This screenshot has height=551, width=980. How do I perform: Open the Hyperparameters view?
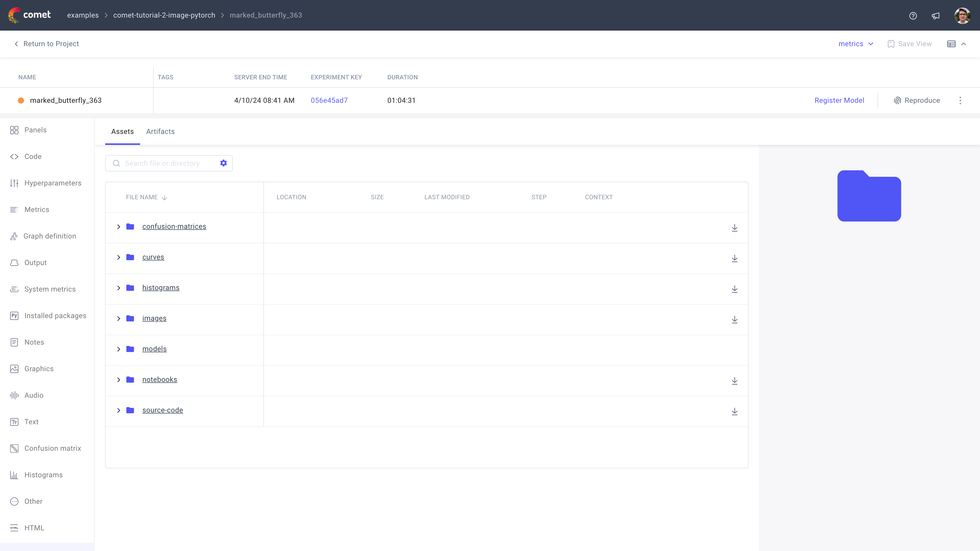(x=53, y=183)
